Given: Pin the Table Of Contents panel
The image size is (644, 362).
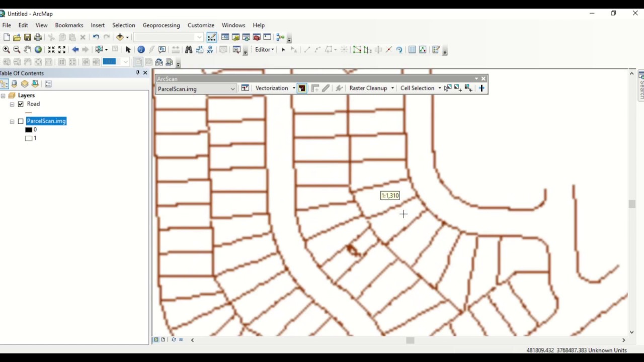Looking at the screenshot, I should tap(138, 73).
